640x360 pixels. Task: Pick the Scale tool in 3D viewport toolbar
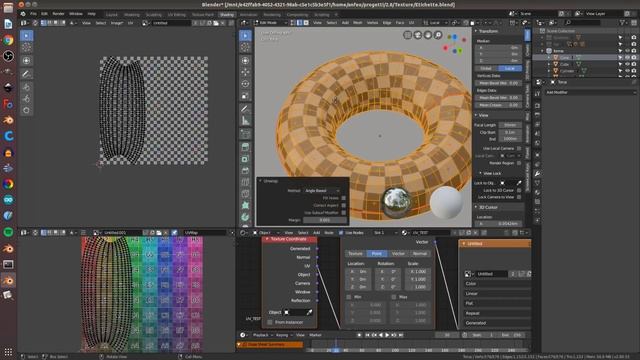pyautogui.click(x=245, y=96)
